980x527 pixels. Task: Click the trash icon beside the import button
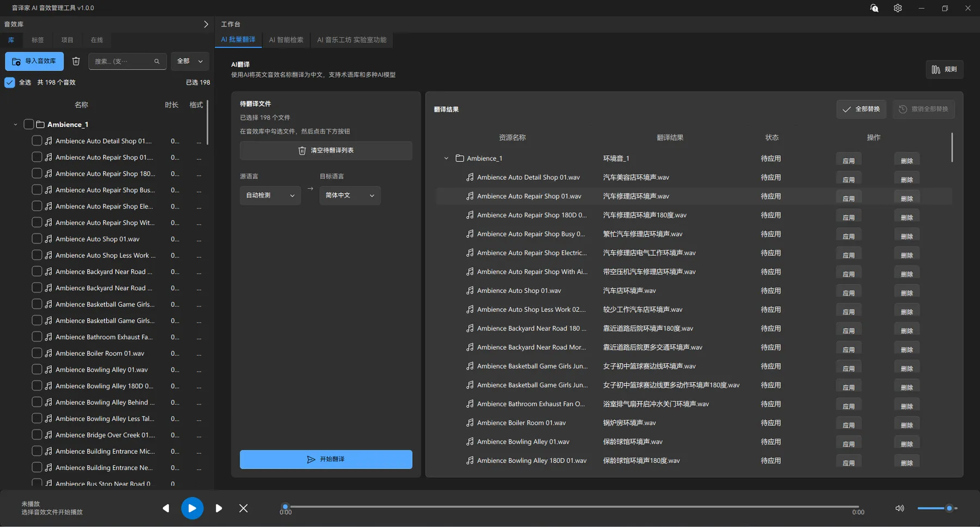76,62
